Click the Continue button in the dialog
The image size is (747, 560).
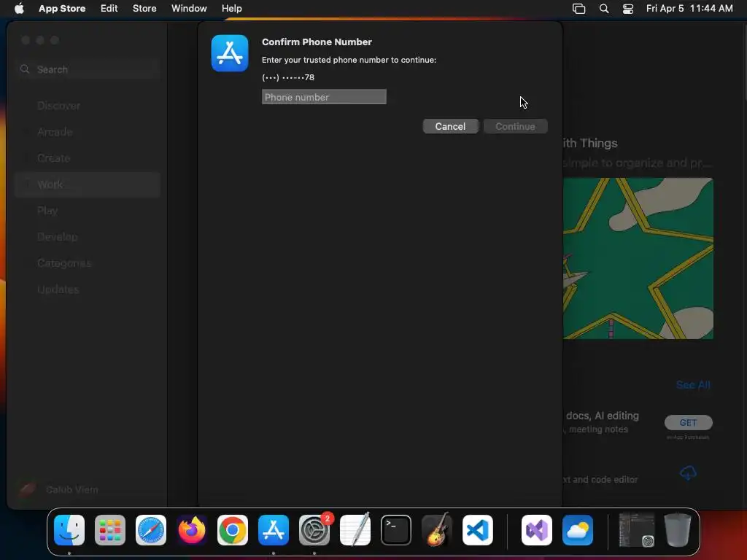point(515,126)
